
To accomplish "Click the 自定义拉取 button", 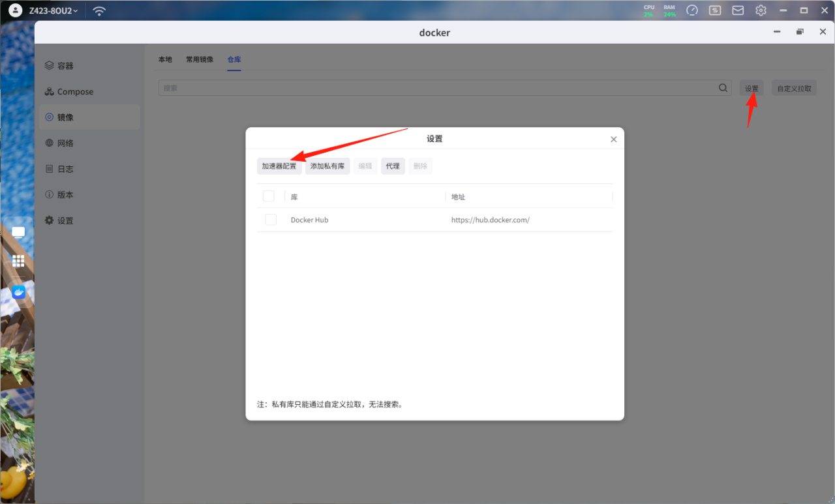I will click(795, 88).
